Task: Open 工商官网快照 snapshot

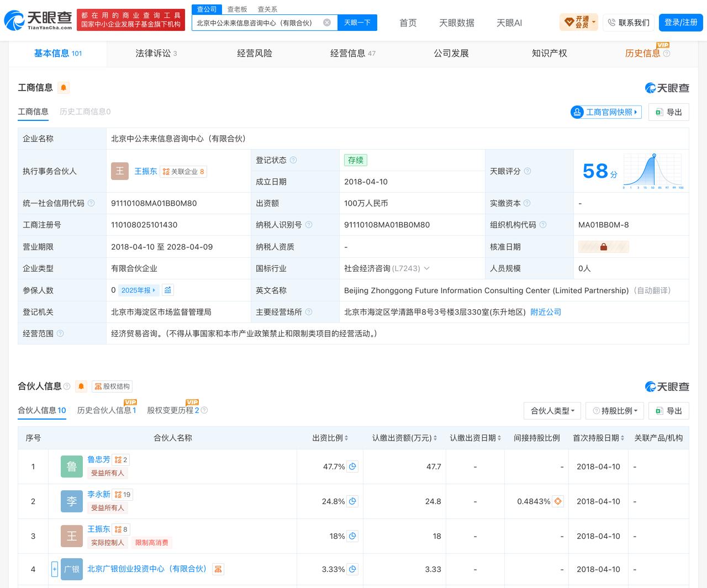Action: 606,112
